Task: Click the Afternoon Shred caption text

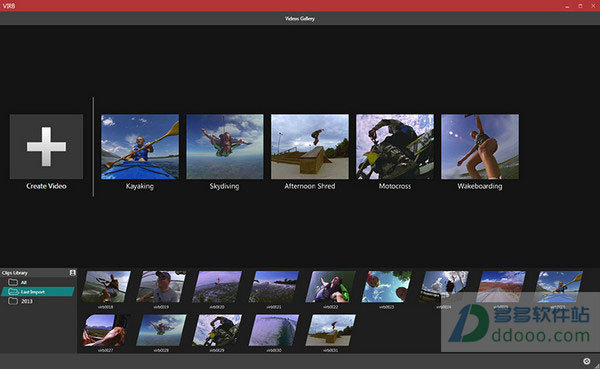Action: (x=310, y=186)
